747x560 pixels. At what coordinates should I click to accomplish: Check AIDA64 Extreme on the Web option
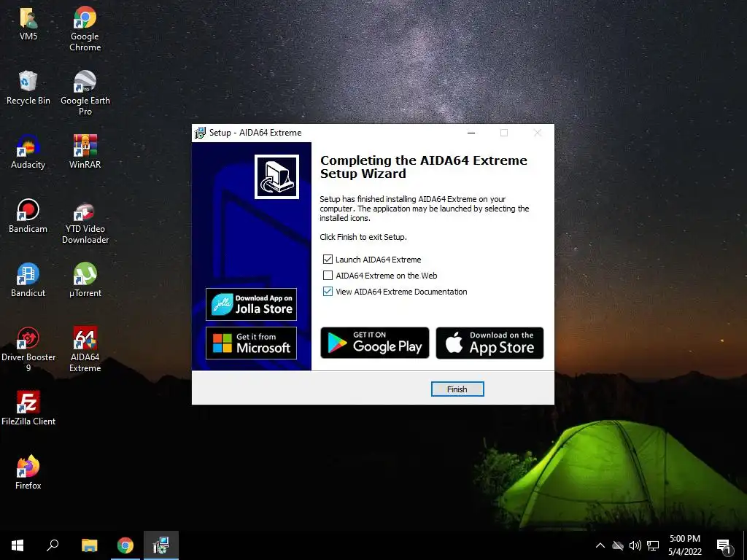point(328,275)
